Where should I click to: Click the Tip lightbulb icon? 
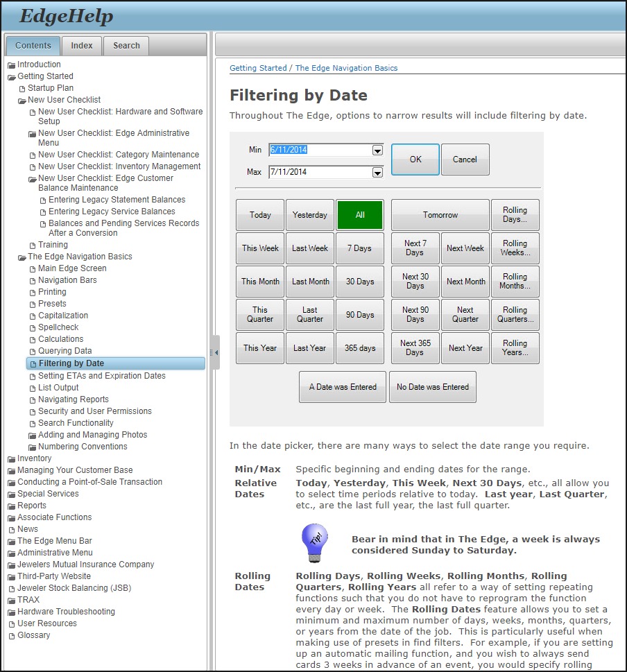315,543
